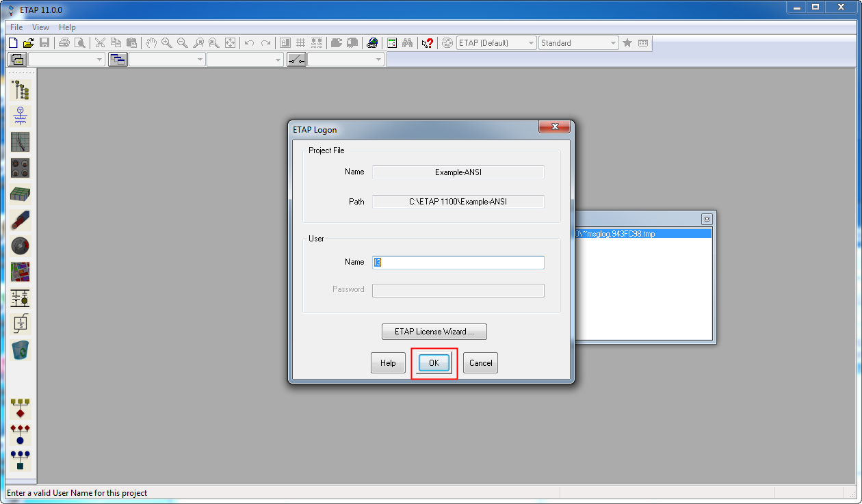Open the File menu
This screenshot has height=504, width=862.
(16, 27)
